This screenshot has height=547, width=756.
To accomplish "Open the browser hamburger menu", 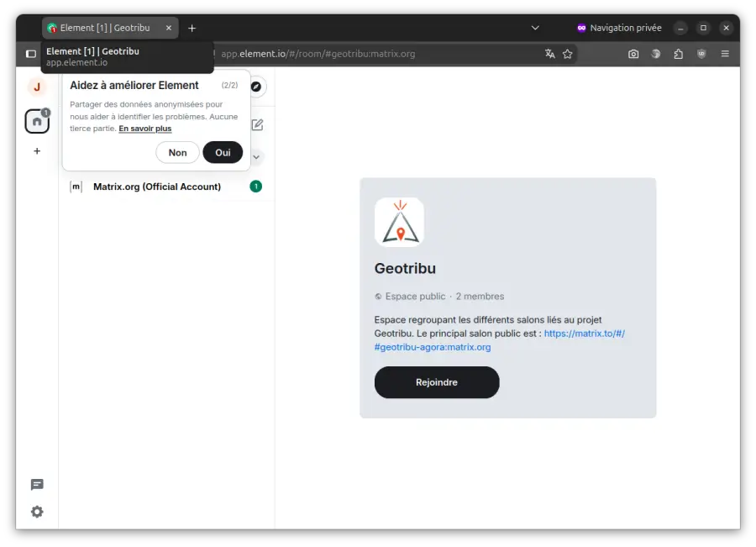I will (x=725, y=54).
